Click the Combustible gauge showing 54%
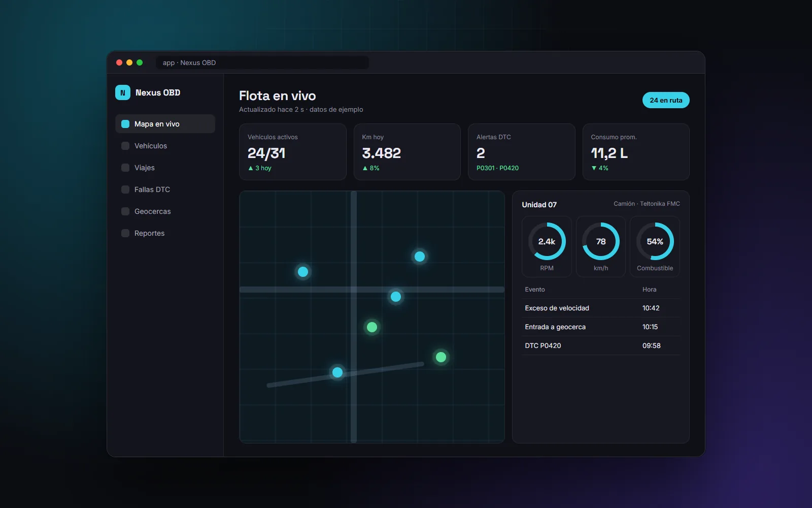 pos(655,246)
